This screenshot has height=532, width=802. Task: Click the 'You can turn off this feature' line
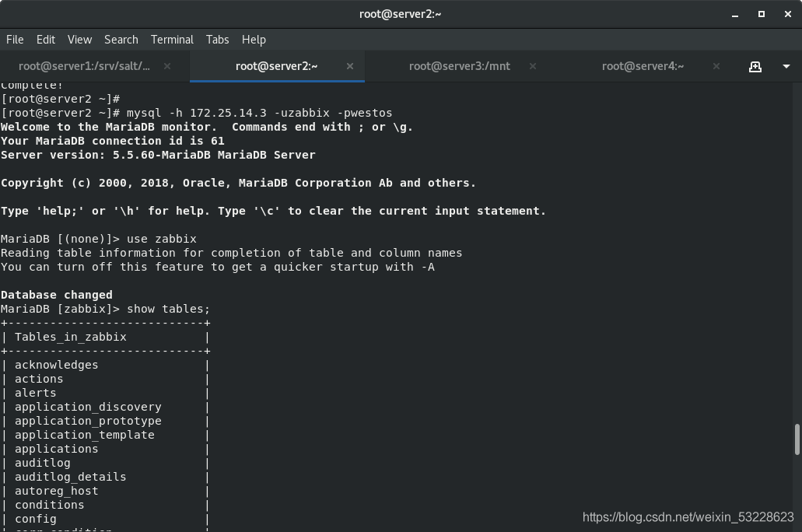[x=217, y=267]
